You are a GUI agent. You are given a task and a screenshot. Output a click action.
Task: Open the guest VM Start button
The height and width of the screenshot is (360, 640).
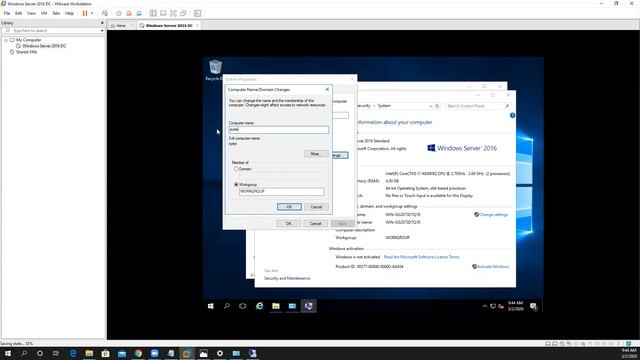click(x=211, y=306)
